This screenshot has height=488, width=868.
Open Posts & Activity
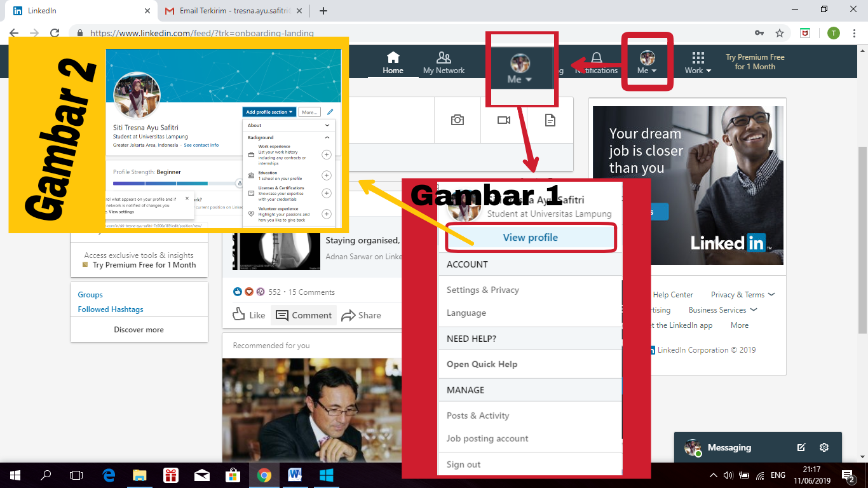[x=478, y=416]
